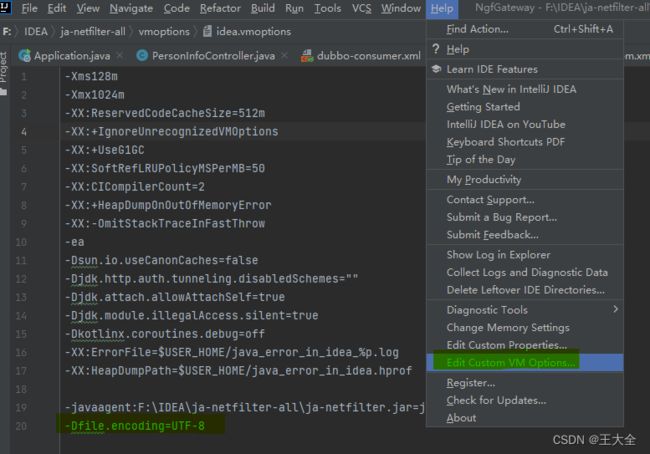Open the View menu
Image resolution: width=650 pixels, height=454 pixels.
[x=87, y=8]
